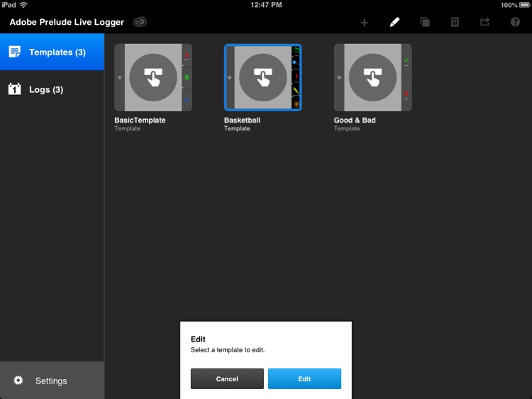Tap the battery indicator in status bar
532x399 pixels.
524,5
